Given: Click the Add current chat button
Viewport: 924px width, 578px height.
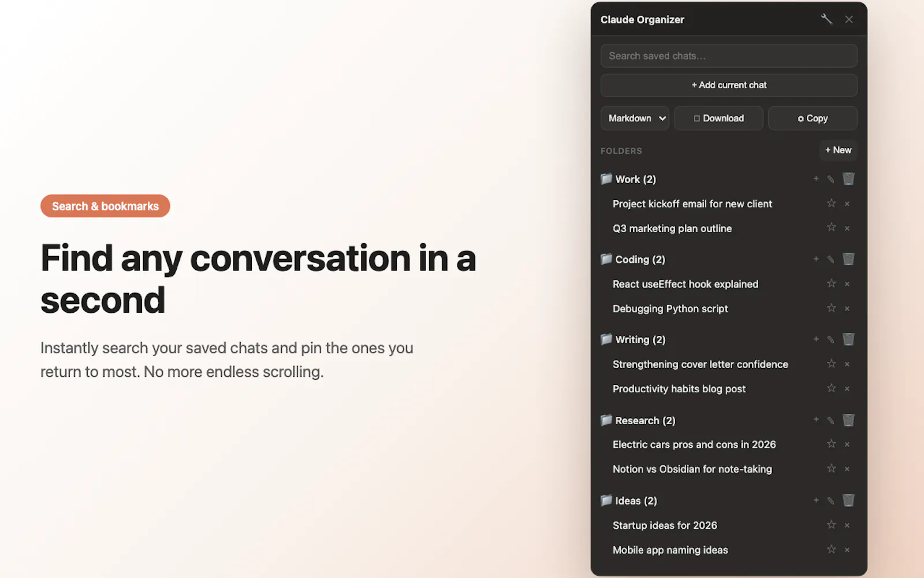Looking at the screenshot, I should coord(729,85).
